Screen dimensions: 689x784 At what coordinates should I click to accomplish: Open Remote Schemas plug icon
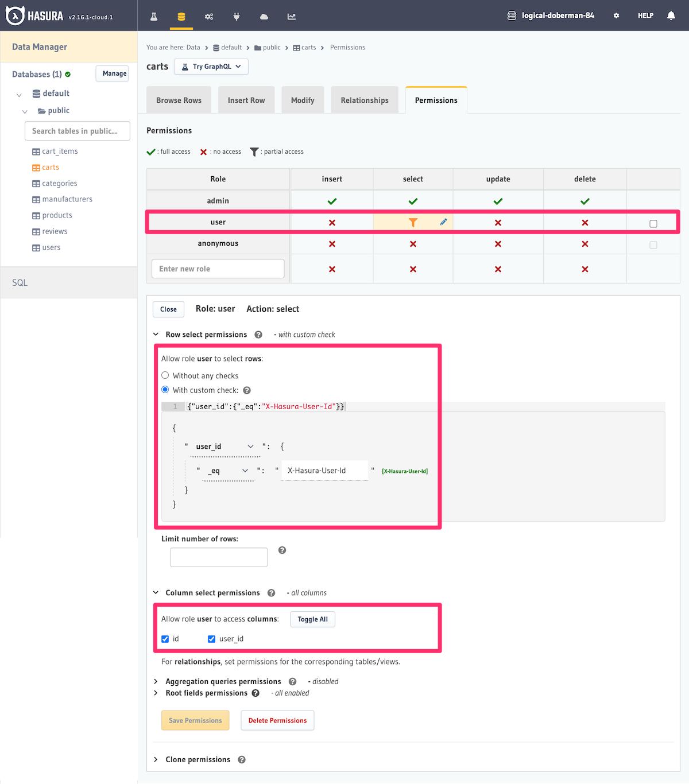click(237, 17)
